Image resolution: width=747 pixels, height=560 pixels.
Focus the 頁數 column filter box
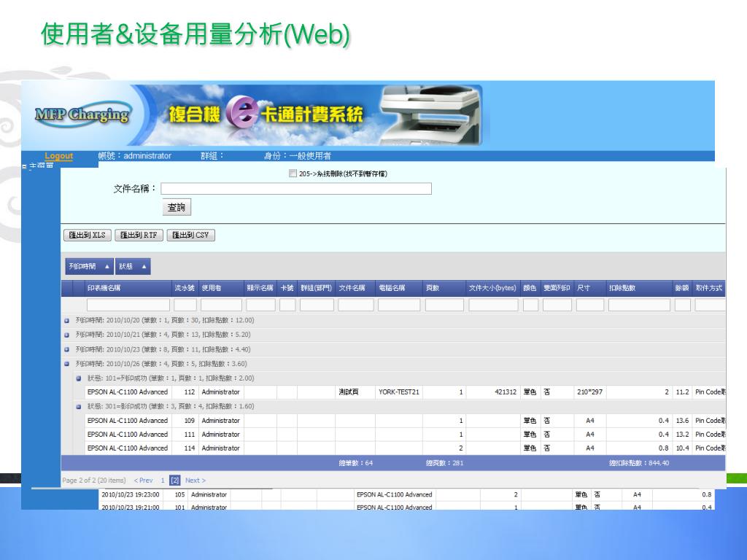click(444, 306)
